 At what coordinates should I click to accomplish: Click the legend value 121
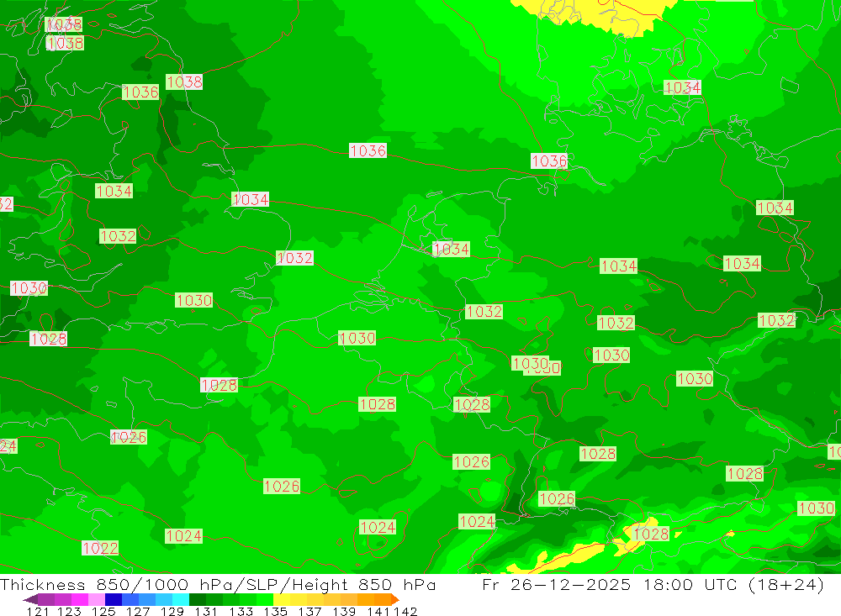[38, 611]
